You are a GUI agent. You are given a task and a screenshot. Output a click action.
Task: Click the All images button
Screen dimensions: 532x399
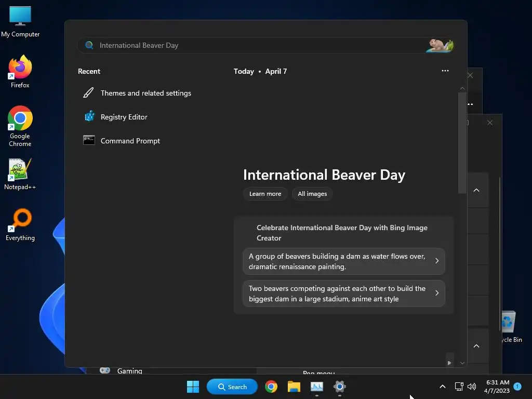312,194
